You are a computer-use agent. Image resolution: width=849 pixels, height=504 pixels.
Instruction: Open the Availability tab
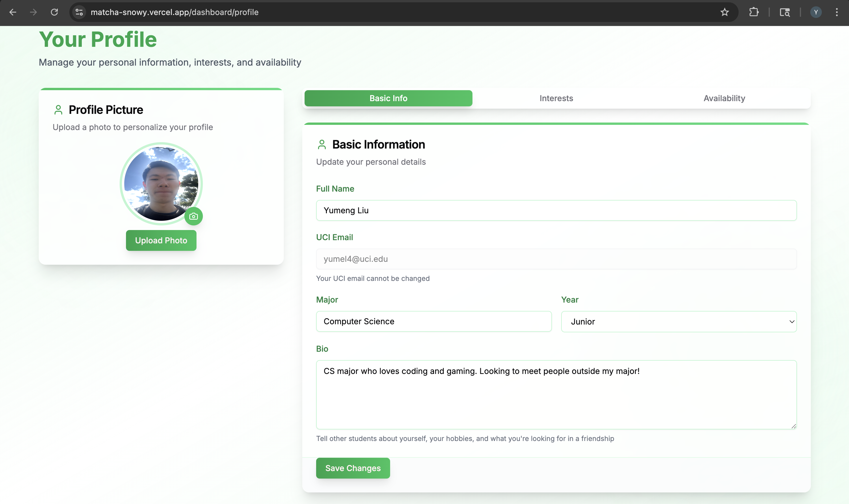[724, 98]
